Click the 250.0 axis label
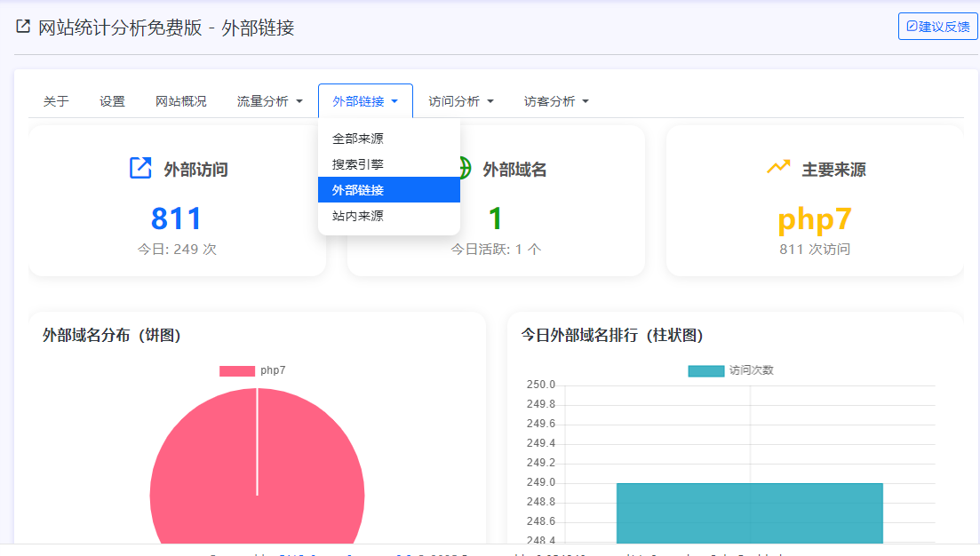Image resolution: width=980 pixels, height=556 pixels. point(540,385)
